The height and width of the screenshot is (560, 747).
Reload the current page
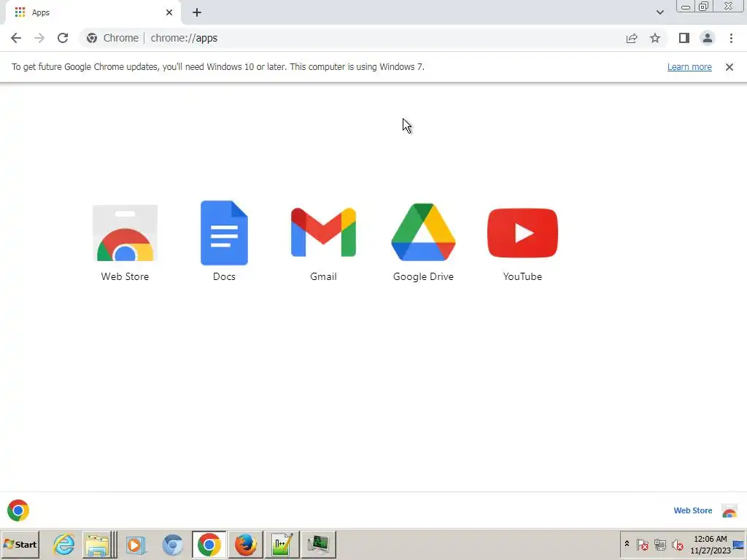(x=63, y=38)
